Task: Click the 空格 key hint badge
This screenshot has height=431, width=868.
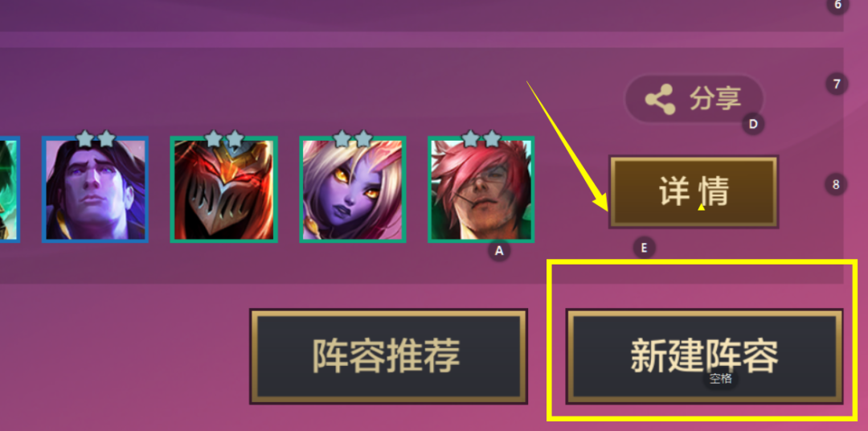Action: click(x=721, y=379)
